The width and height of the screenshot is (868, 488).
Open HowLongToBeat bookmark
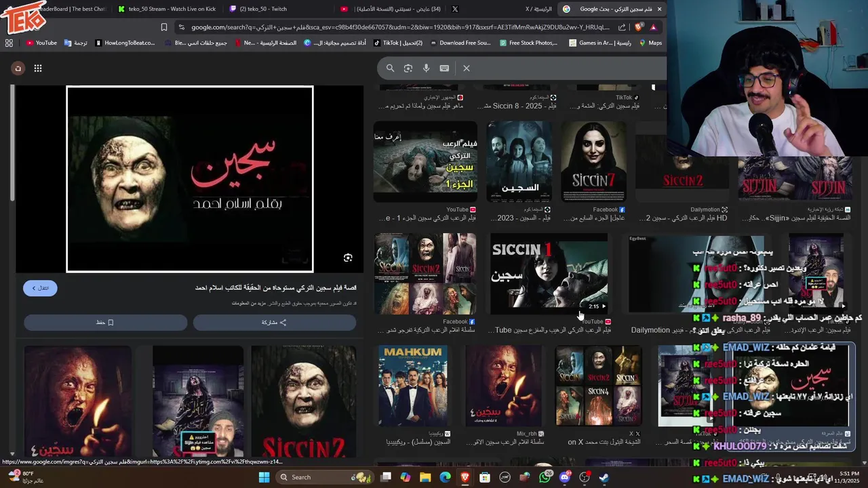[125, 43]
